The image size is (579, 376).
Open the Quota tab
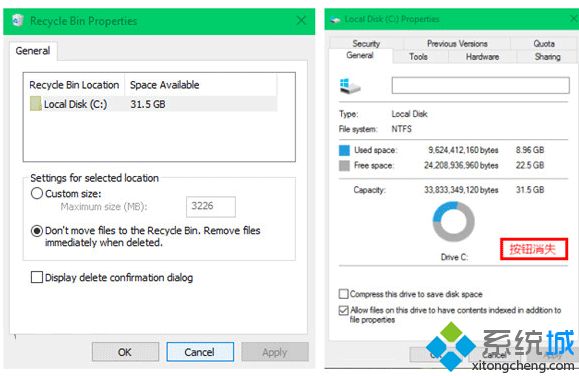pos(544,44)
